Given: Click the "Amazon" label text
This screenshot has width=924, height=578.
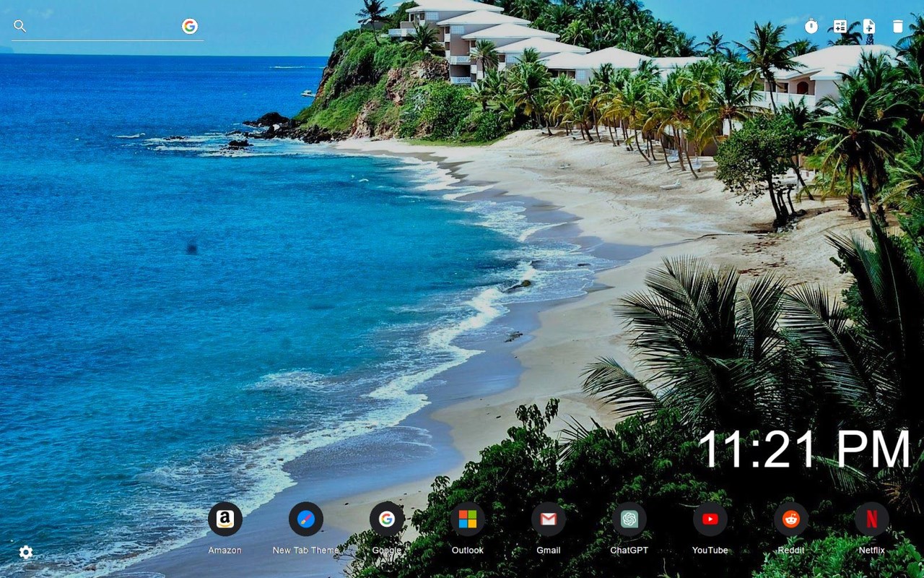Looking at the screenshot, I should pos(225,551).
